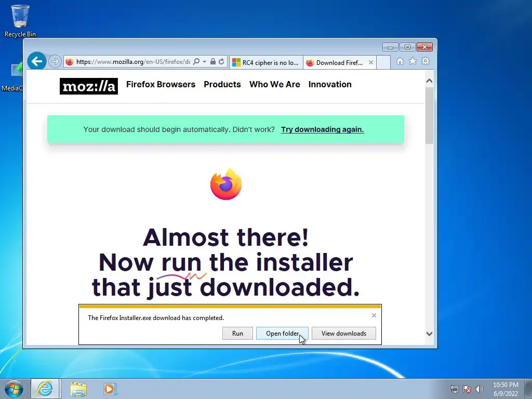532x399 pixels.
Task: Launch Windows Media Player from the taskbar
Action: pyautogui.click(x=110, y=389)
